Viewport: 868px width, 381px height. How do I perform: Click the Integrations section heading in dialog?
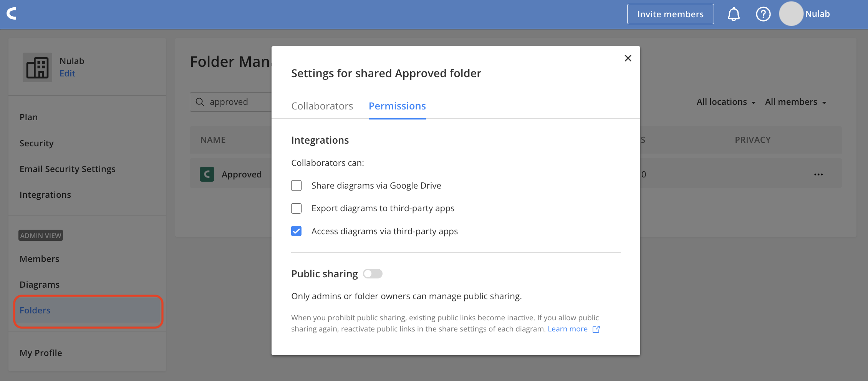[x=320, y=140]
